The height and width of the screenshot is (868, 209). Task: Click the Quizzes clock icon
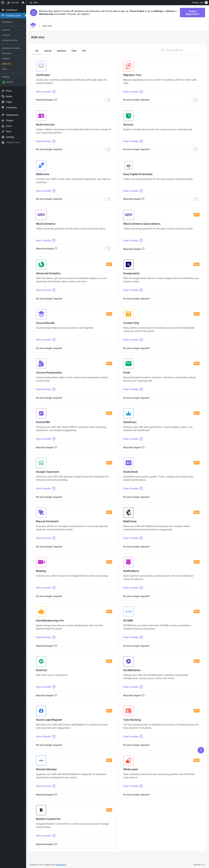[129, 116]
